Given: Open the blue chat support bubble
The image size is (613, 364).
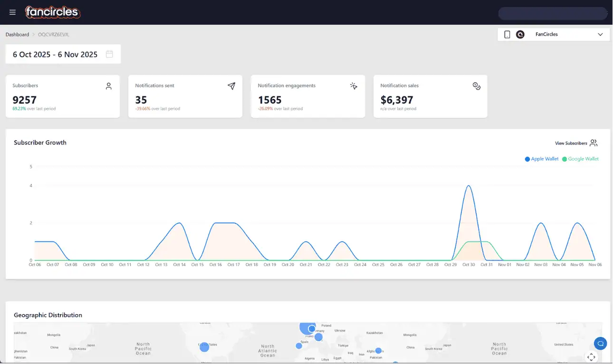Looking at the screenshot, I should tap(600, 343).
